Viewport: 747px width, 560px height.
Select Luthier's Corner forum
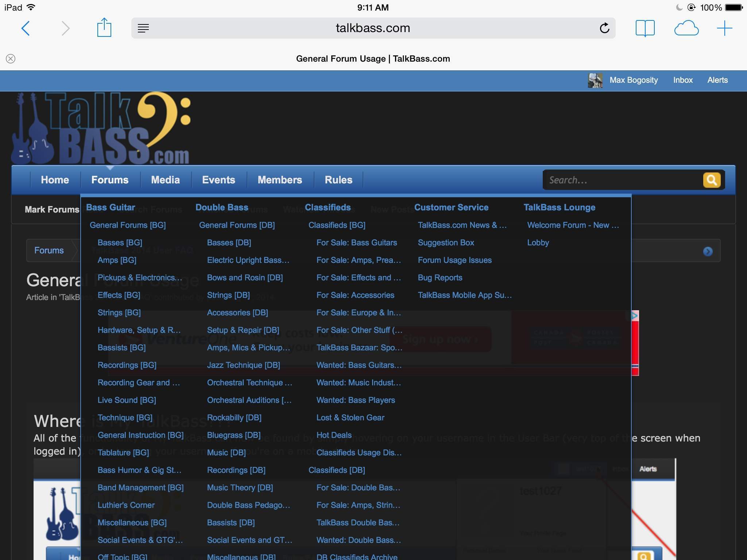[126, 505]
